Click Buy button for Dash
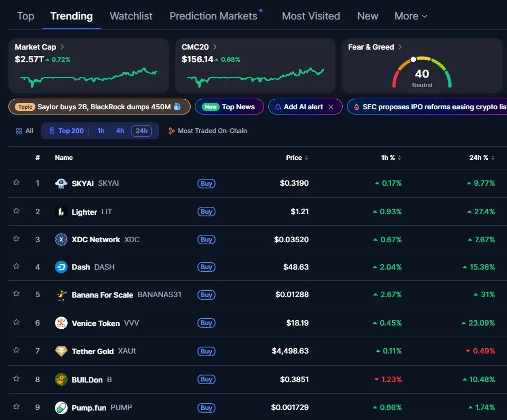This screenshot has width=507, height=420. (x=206, y=267)
